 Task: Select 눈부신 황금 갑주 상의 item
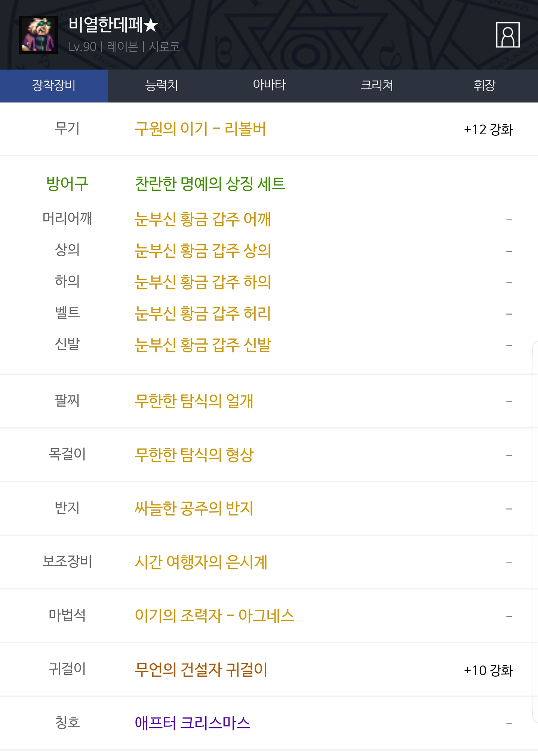click(203, 251)
